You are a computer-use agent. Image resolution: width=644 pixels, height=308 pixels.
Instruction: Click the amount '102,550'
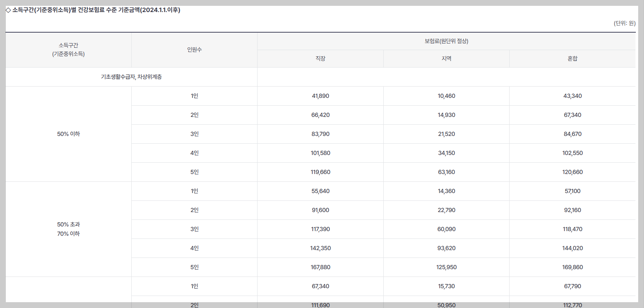click(573, 153)
